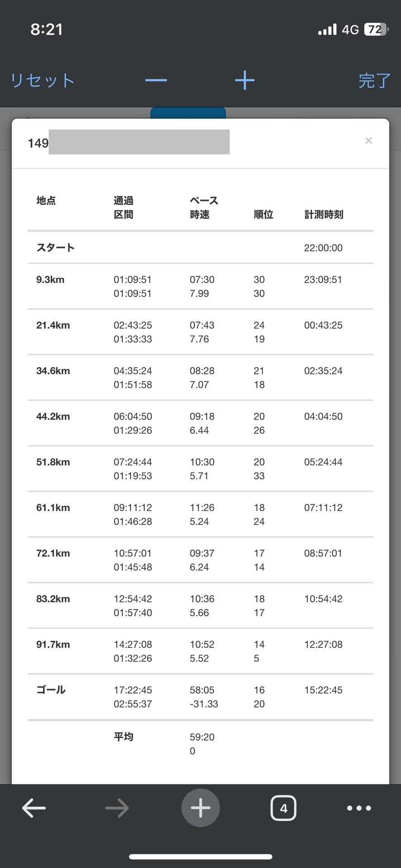Open the three-dot browser menu
Screen dimensions: 401x868
pos(359,808)
